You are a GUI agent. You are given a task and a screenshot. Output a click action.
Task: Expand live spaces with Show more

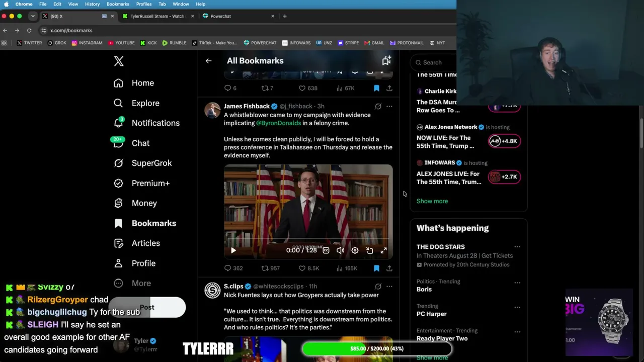pos(432,201)
